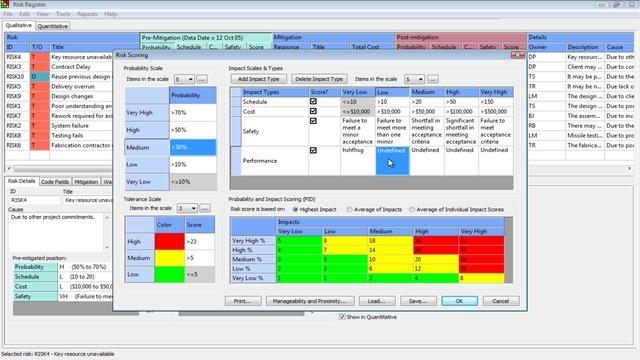Click the Risk Register app icon
640x360 pixels.
(5, 4)
